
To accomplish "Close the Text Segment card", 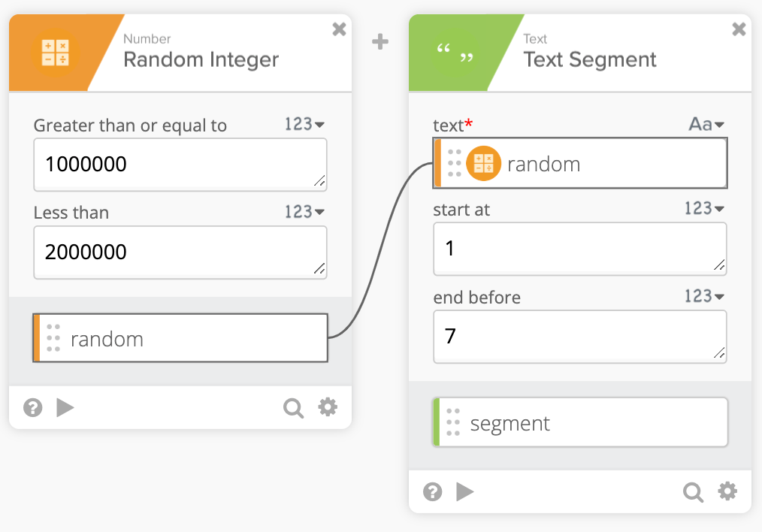I will tap(739, 29).
